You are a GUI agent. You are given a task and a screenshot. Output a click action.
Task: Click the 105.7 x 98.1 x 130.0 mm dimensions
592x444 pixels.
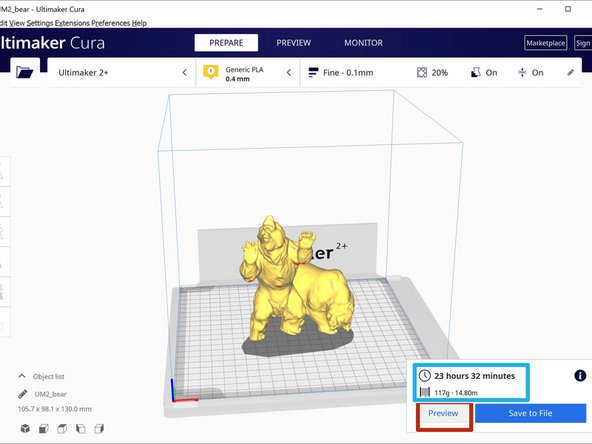click(55, 409)
